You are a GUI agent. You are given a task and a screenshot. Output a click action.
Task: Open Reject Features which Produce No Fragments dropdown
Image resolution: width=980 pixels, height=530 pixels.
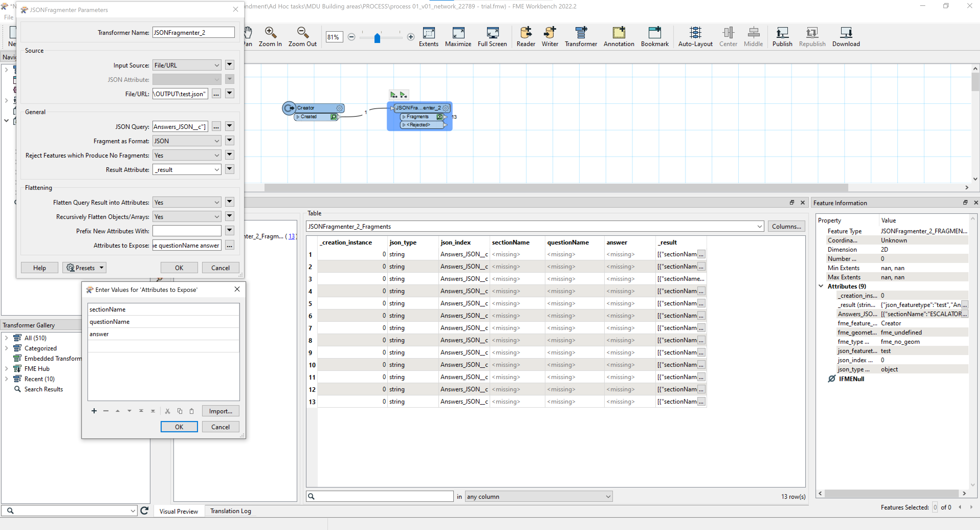coord(187,156)
